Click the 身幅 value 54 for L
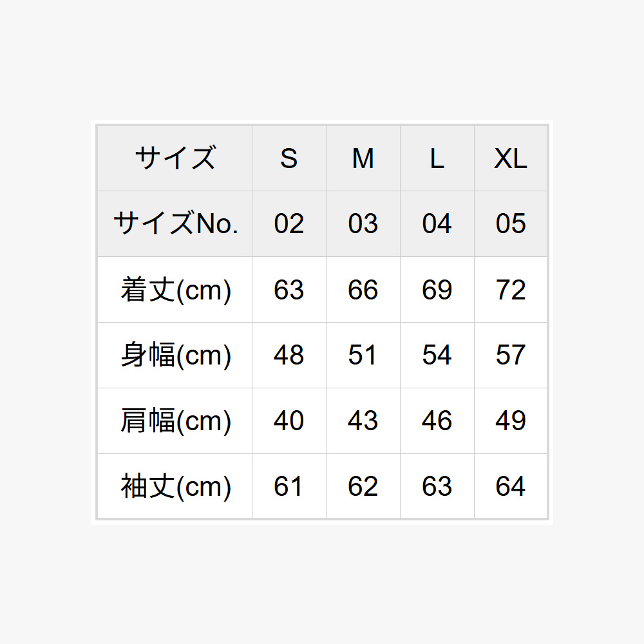Viewport: 644px width, 644px height. click(x=437, y=355)
